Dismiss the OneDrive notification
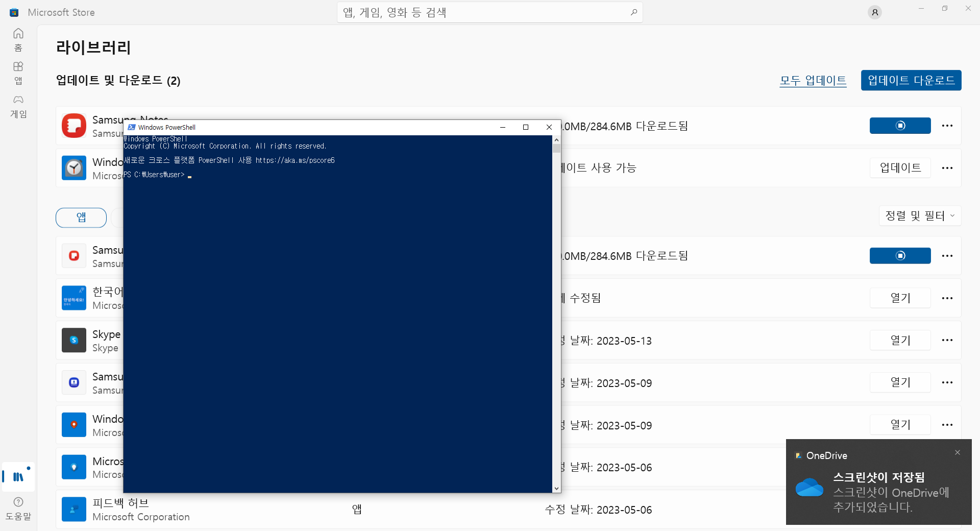 958,452
